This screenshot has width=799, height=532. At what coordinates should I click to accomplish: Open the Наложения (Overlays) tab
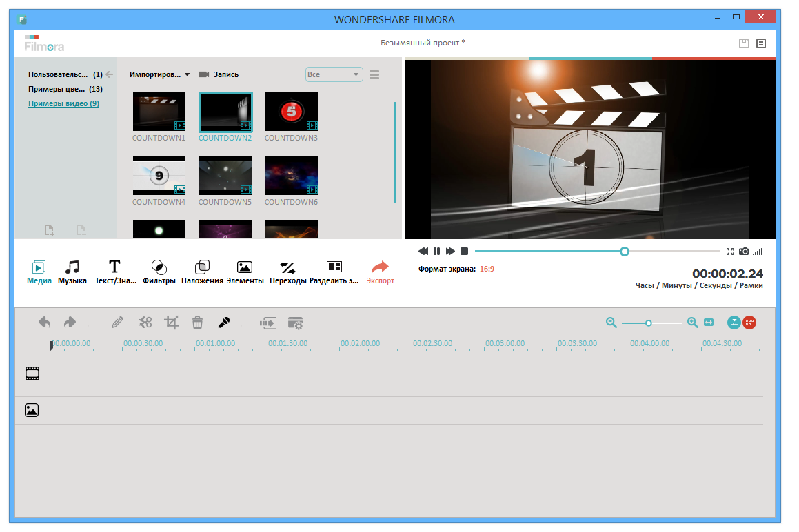pyautogui.click(x=202, y=272)
